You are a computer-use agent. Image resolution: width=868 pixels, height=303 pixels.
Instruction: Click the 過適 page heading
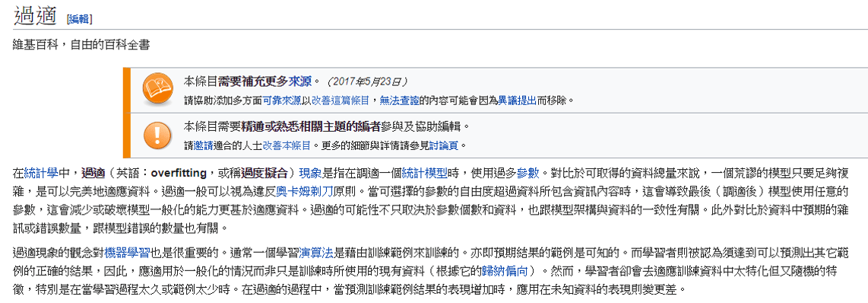[36, 15]
